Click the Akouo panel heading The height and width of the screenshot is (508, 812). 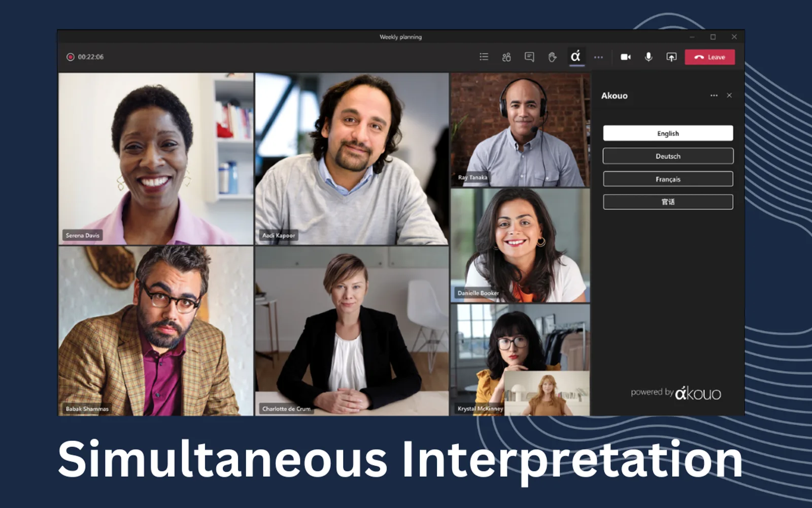(614, 96)
